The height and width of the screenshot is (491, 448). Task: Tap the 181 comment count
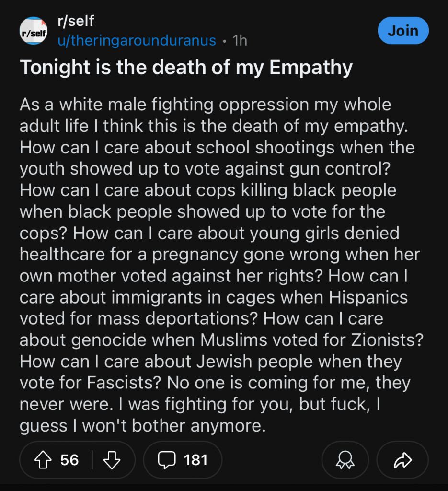pyautogui.click(x=195, y=460)
